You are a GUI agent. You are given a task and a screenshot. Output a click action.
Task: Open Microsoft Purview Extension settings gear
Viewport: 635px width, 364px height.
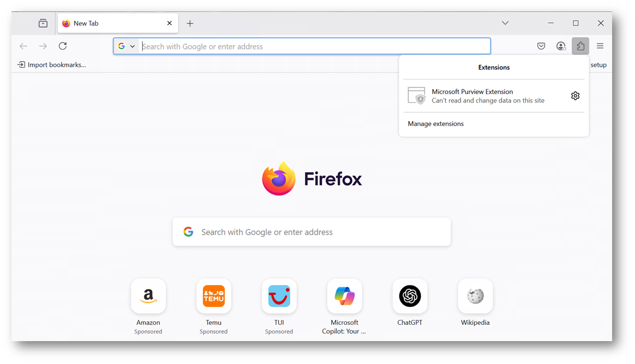click(x=575, y=96)
